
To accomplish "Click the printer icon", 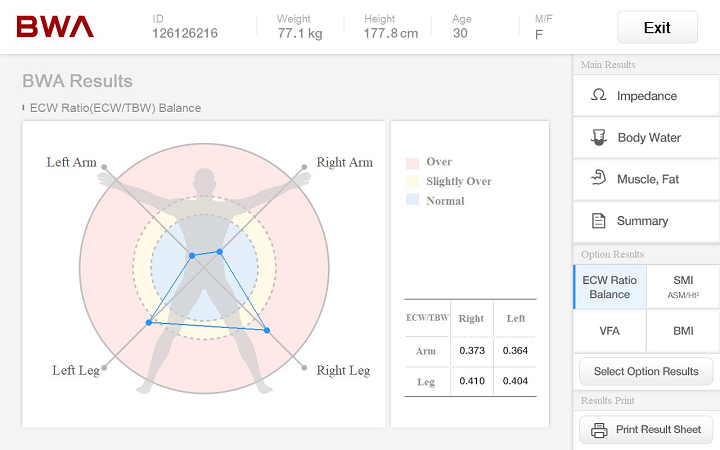I will click(x=599, y=430).
